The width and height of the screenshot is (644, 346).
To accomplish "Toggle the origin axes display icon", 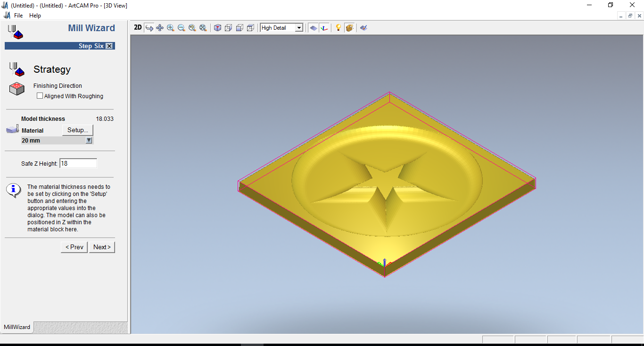I will coord(324,28).
